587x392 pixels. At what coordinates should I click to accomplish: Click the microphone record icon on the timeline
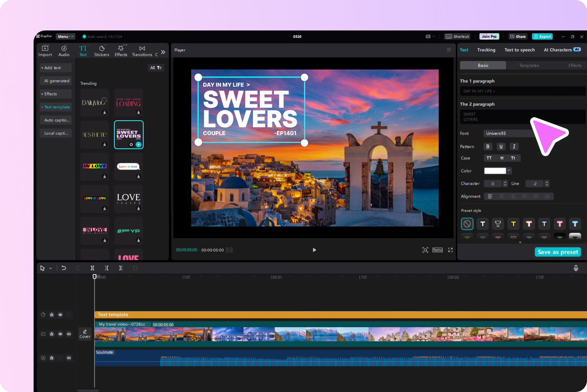point(576,268)
